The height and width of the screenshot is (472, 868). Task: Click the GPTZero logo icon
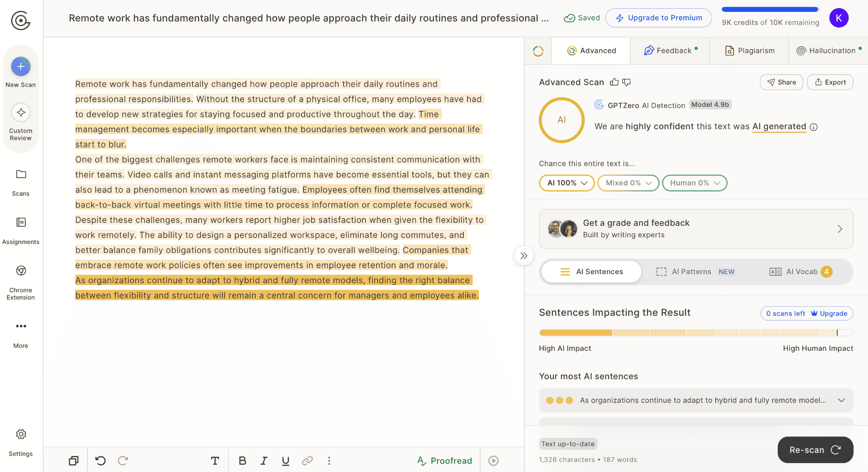point(21,20)
